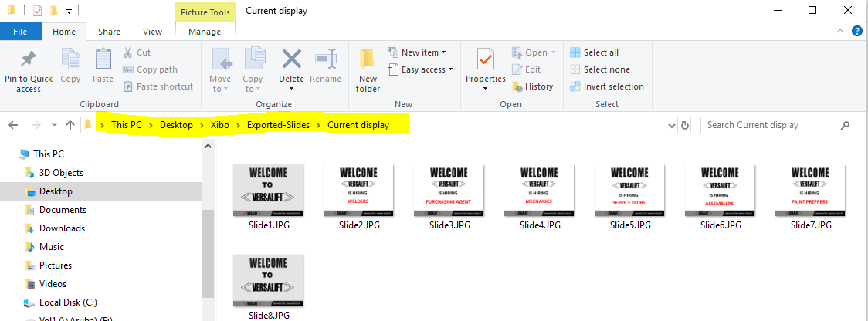Expand the Properties dropdown arrow
Screen dimensions: 868x321
[486, 89]
